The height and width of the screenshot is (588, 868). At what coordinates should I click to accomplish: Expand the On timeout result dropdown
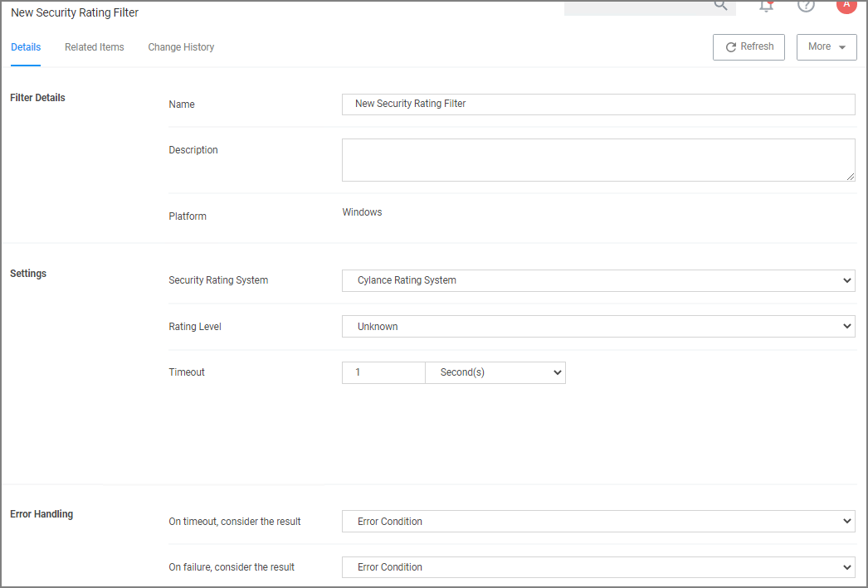(597, 522)
